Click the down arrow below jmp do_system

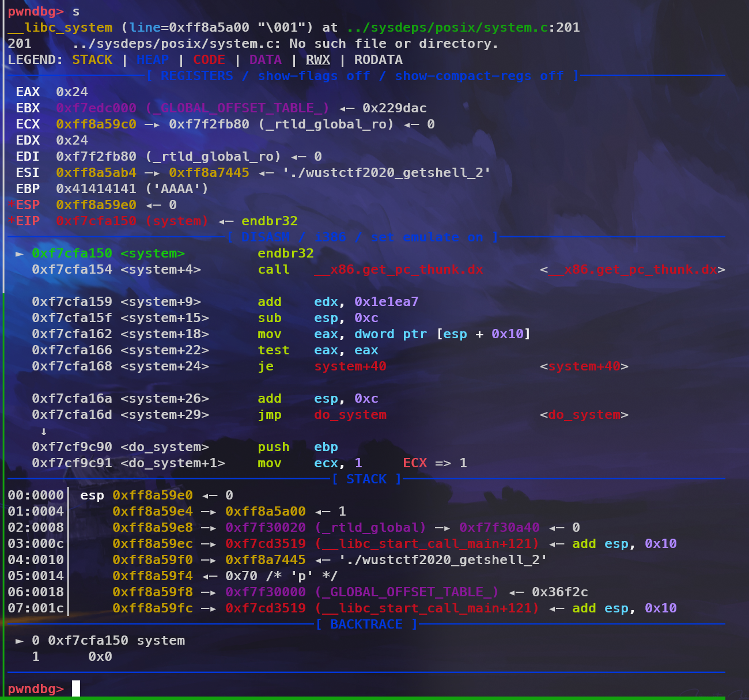[x=44, y=431]
